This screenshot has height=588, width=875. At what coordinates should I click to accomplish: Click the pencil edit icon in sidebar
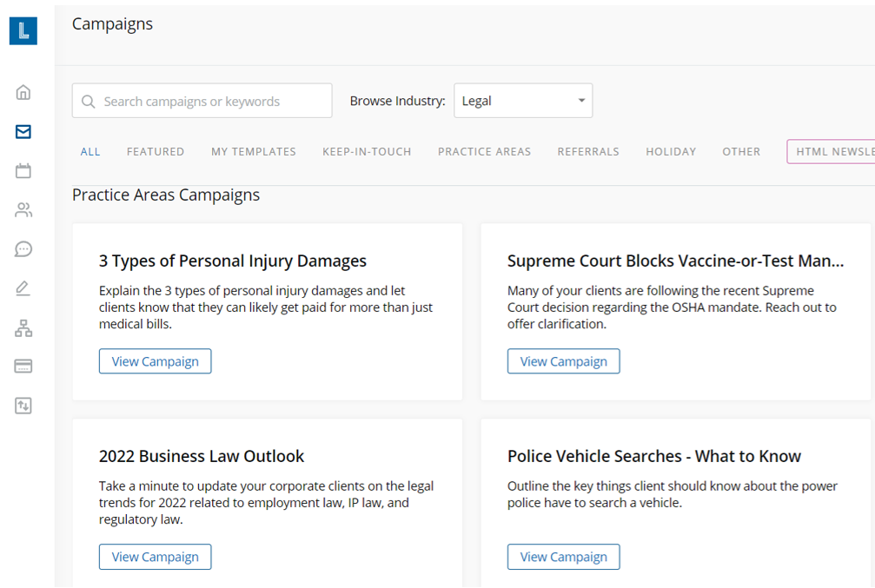pyautogui.click(x=23, y=288)
